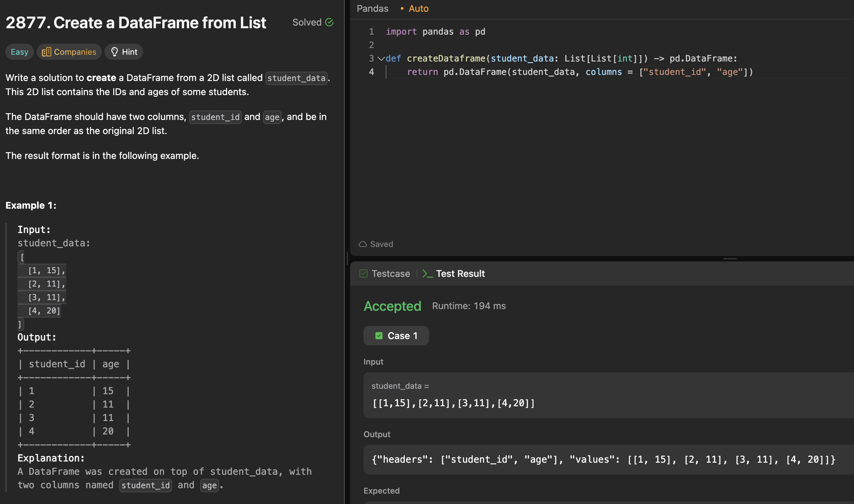Click the horizontal divider above the Testcase panel

(729, 259)
